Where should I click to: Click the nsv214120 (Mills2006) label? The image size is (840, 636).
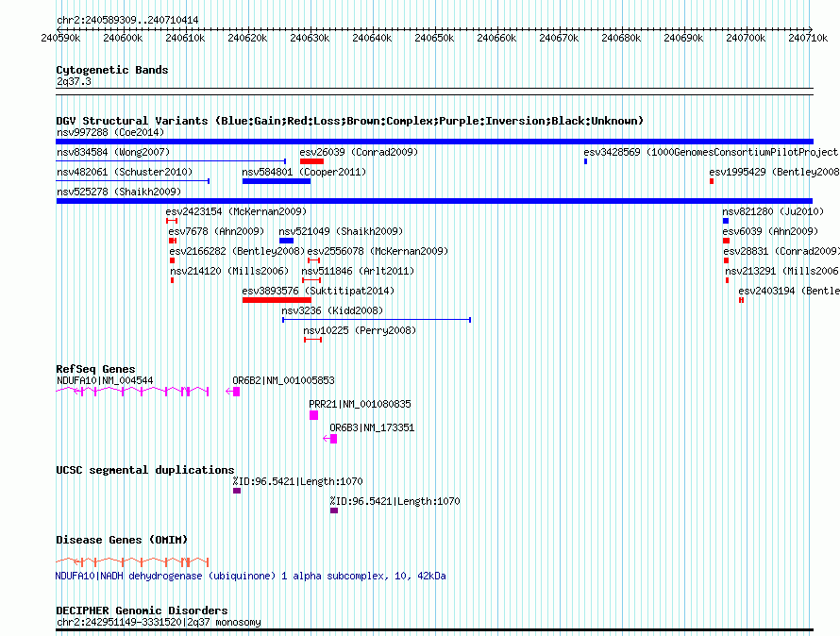229,271
